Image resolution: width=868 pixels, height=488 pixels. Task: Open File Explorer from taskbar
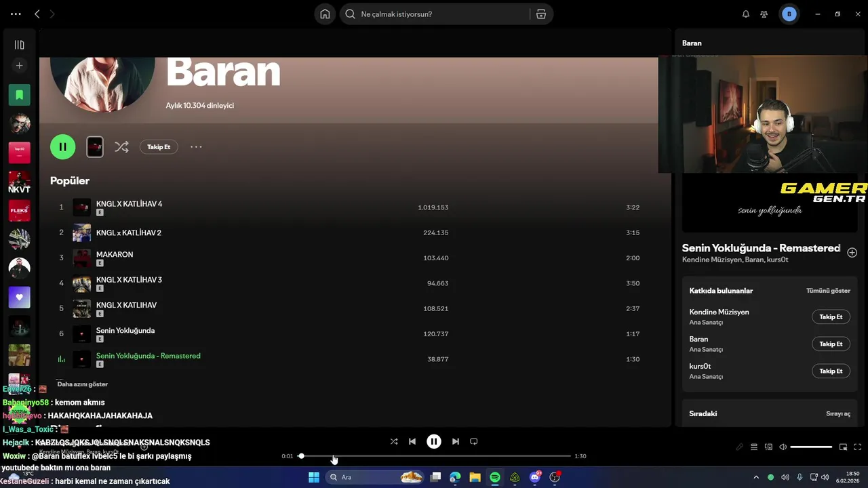click(x=475, y=477)
